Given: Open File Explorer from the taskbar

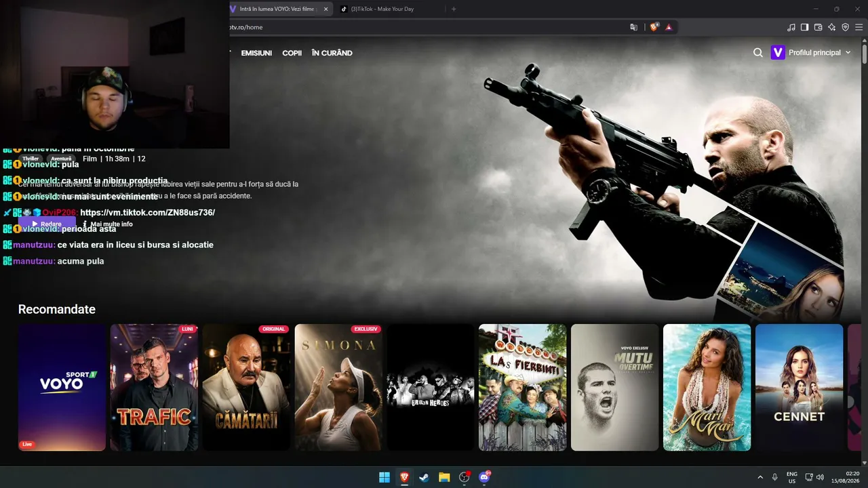Looking at the screenshot, I should 444,477.
